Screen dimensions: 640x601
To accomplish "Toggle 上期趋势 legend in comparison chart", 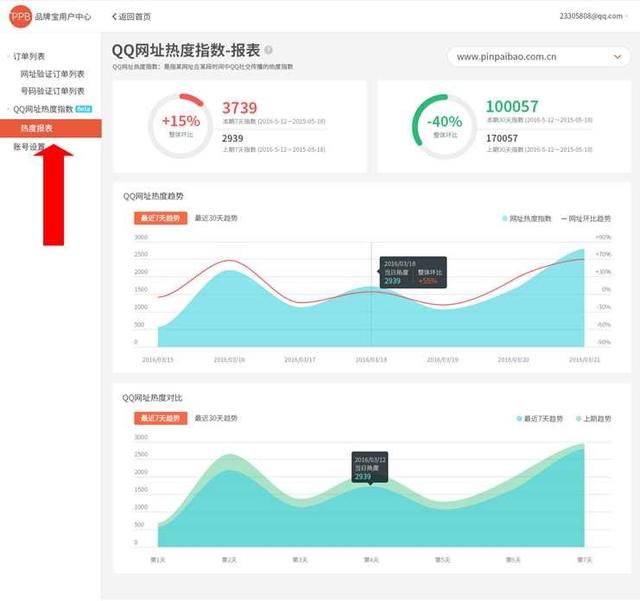I will (593, 419).
